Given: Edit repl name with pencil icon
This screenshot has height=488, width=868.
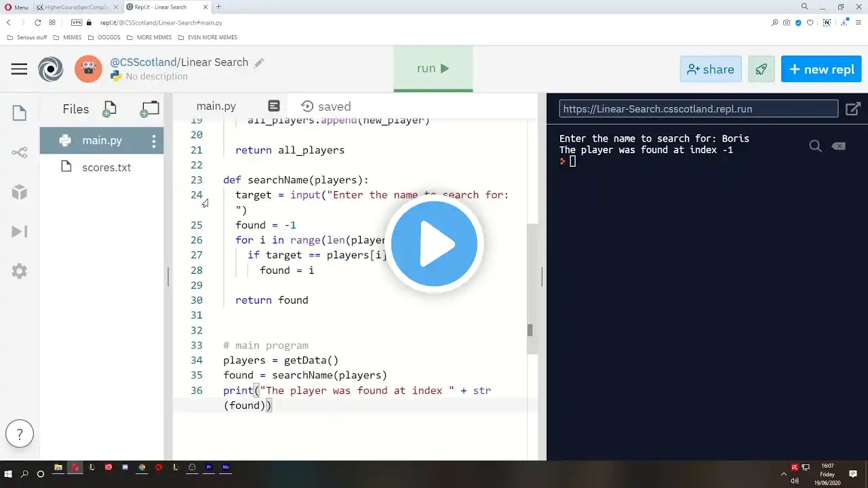Looking at the screenshot, I should pos(258,63).
